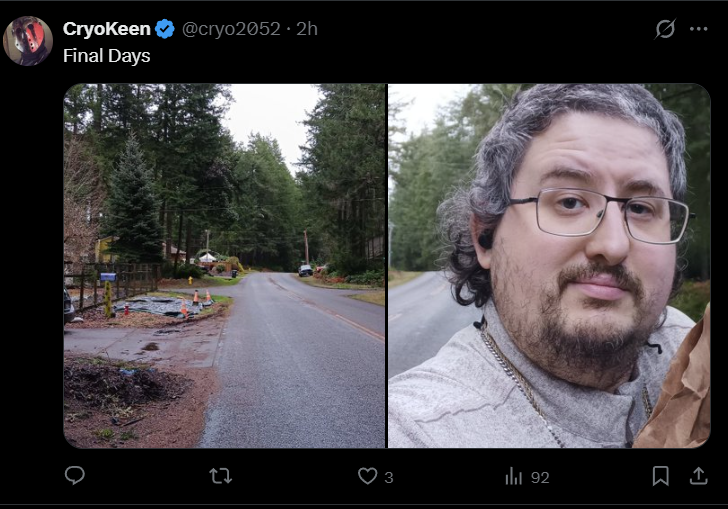Select the Final Days tweet text
This screenshot has width=728, height=509.
107,56
